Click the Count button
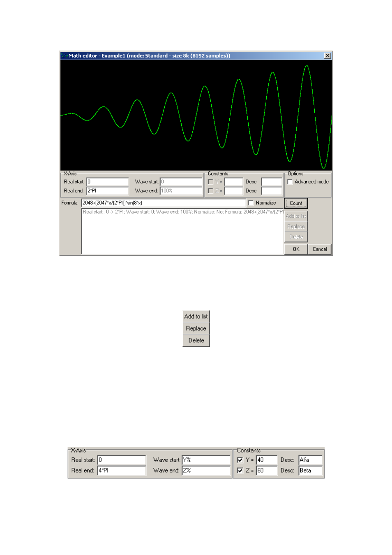Screen dimensions: 392x555 [x=296, y=203]
